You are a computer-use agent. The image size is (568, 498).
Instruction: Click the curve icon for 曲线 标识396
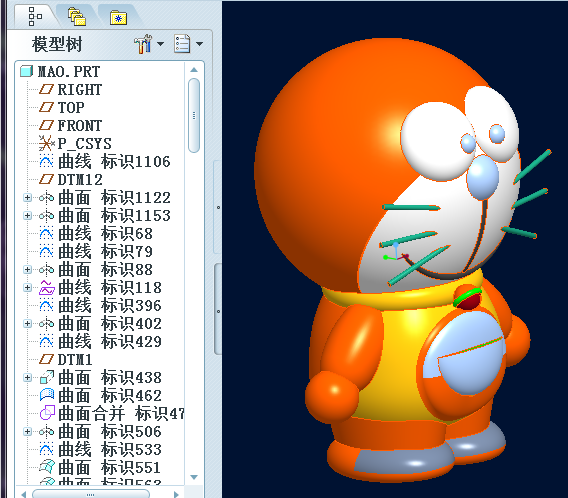(x=46, y=305)
